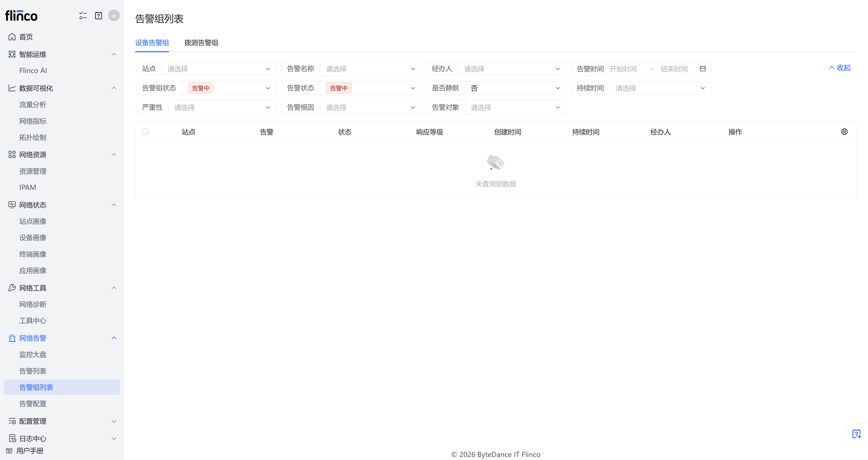Click the calendar icon in 告警时间 field
868x460 pixels.
[x=703, y=69]
